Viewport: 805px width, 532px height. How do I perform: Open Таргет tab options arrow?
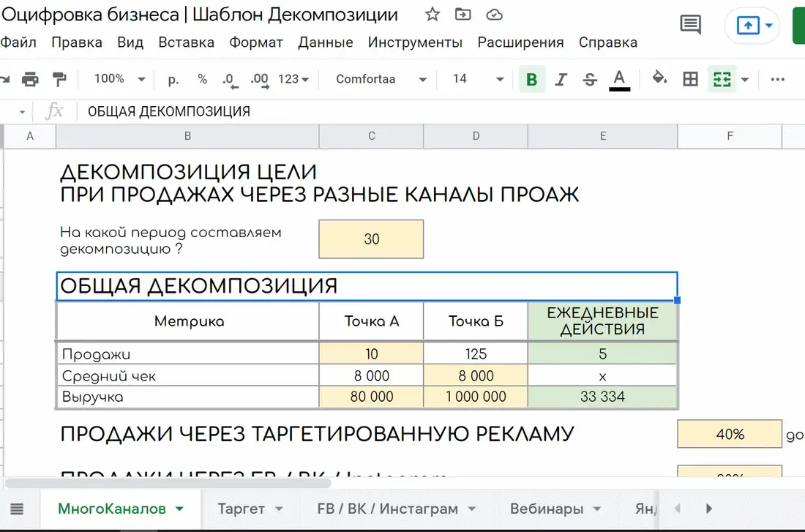tap(279, 509)
